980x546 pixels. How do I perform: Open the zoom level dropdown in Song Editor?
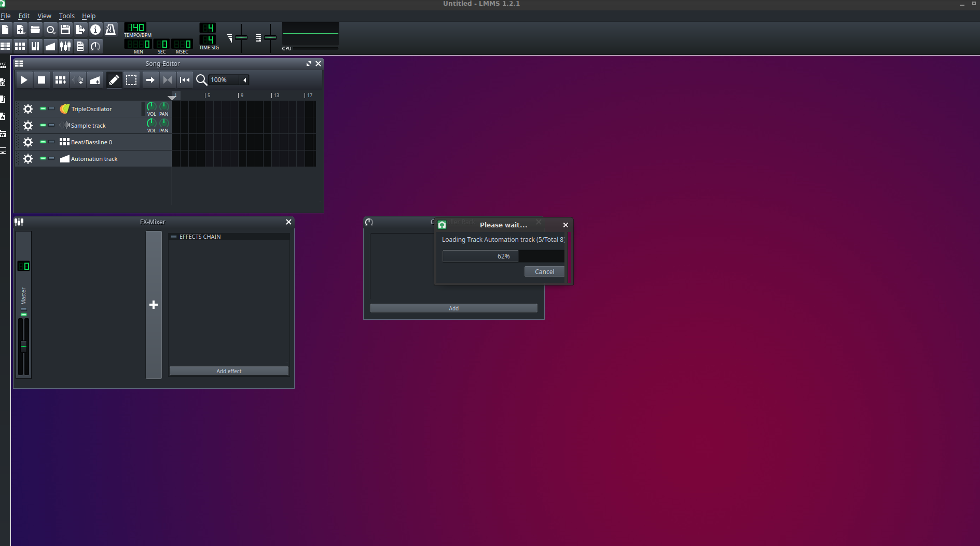pyautogui.click(x=244, y=79)
